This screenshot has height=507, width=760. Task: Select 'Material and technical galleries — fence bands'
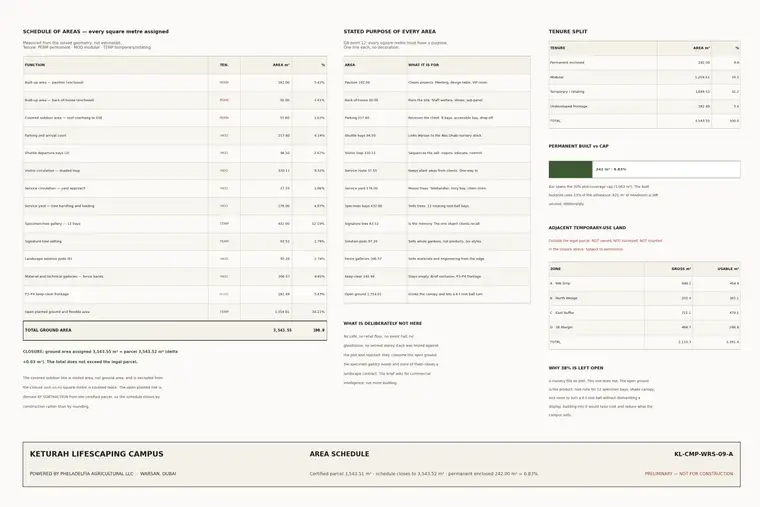pyautogui.click(x=64, y=277)
